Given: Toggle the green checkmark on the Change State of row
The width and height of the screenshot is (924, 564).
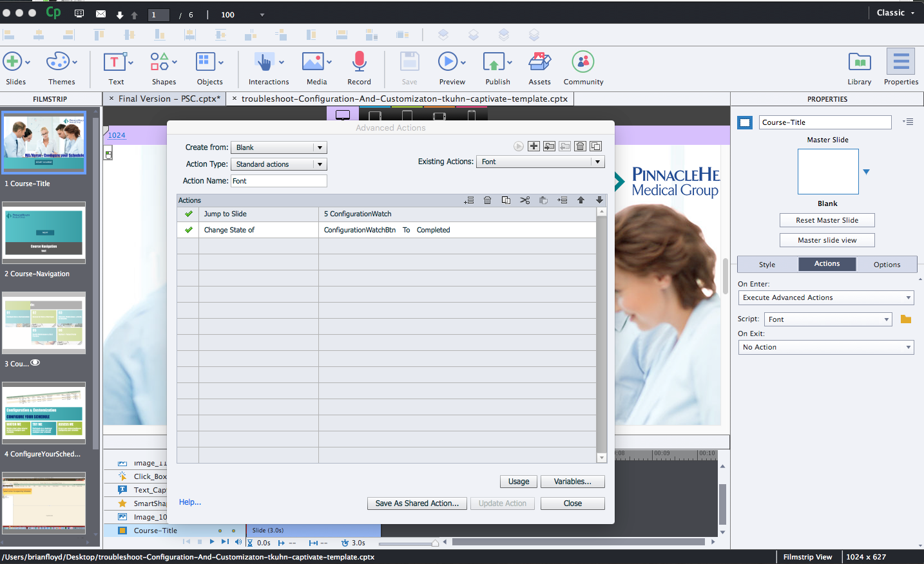Looking at the screenshot, I should tap(188, 230).
